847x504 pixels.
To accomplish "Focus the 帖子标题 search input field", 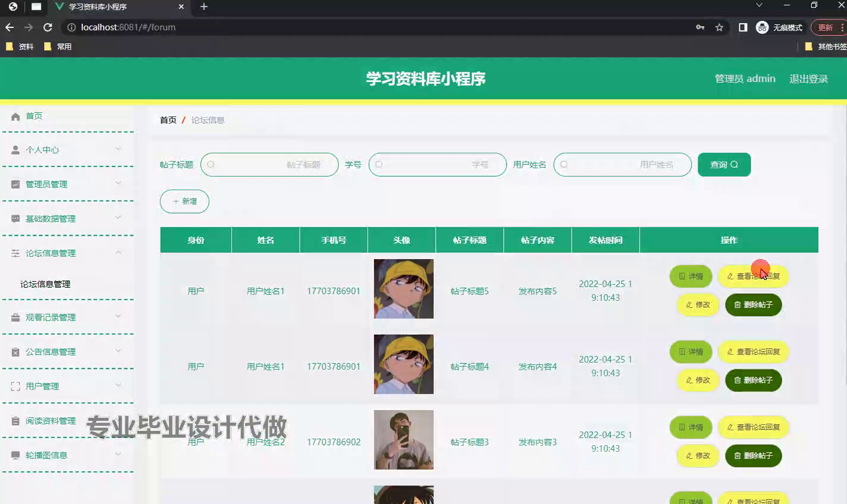I will [x=269, y=165].
